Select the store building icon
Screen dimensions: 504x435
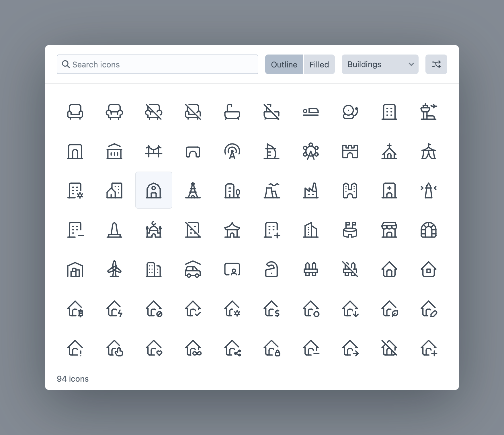click(389, 230)
